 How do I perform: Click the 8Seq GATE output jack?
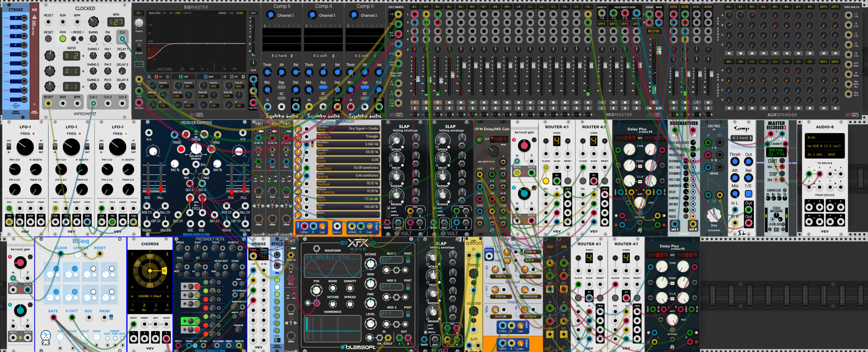54,318
